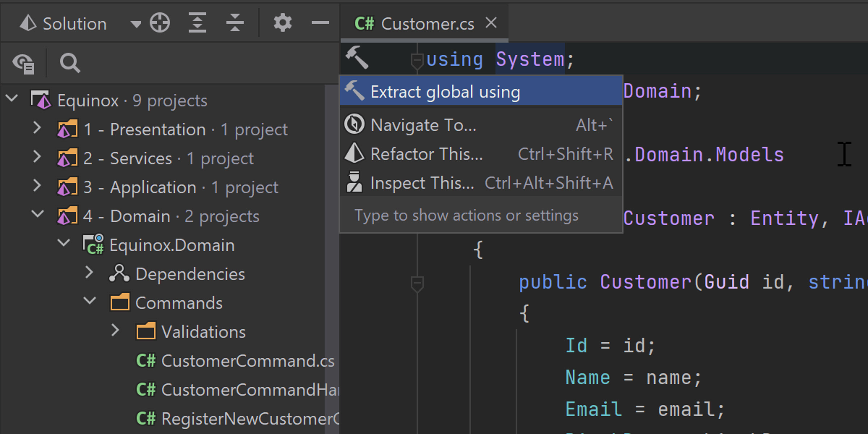The height and width of the screenshot is (434, 868).
Task: Collapse the 4 - Domain folder
Action: point(38,216)
